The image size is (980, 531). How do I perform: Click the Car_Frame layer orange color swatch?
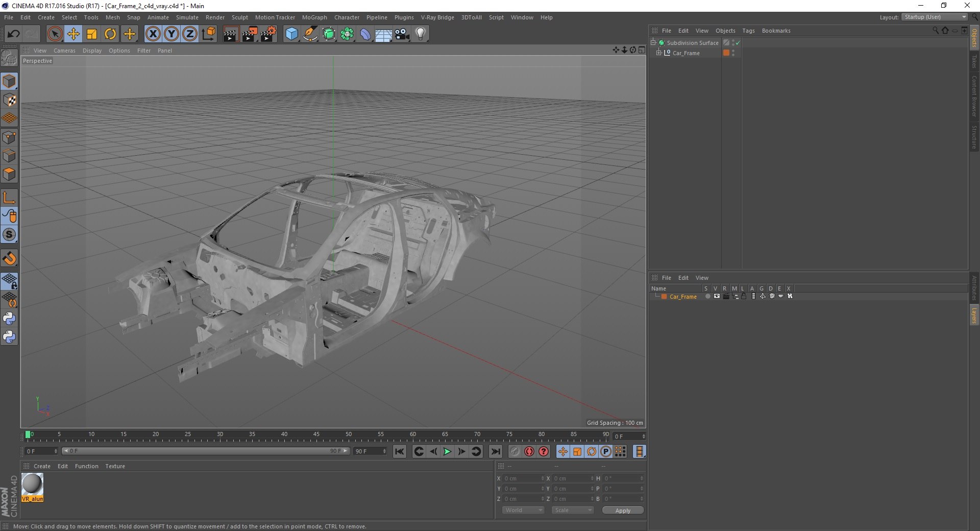tap(664, 297)
